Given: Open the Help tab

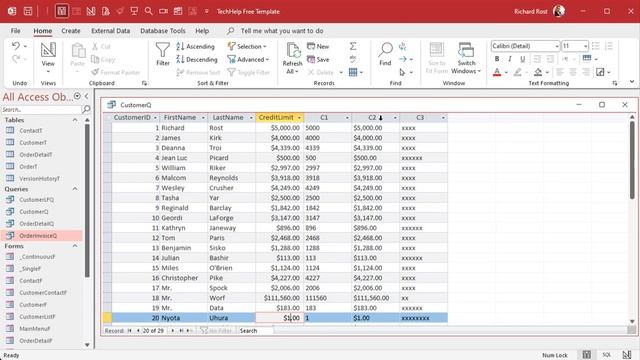Looking at the screenshot, I should click(x=202, y=31).
